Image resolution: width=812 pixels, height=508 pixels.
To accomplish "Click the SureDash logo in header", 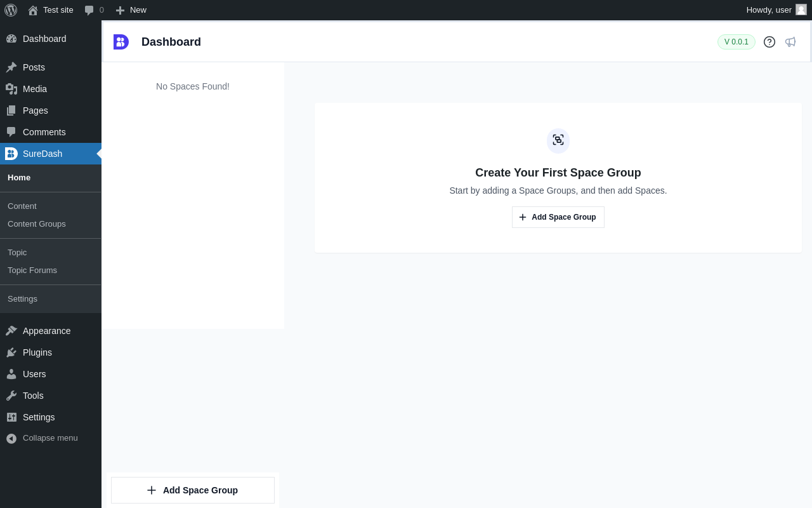I will click(x=121, y=42).
